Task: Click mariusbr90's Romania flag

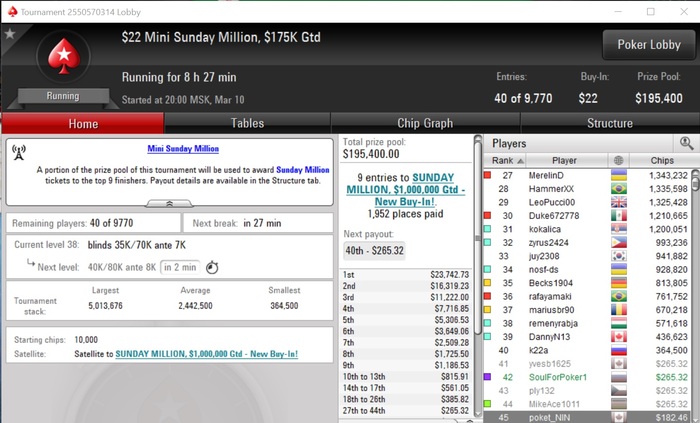Action: [x=619, y=310]
